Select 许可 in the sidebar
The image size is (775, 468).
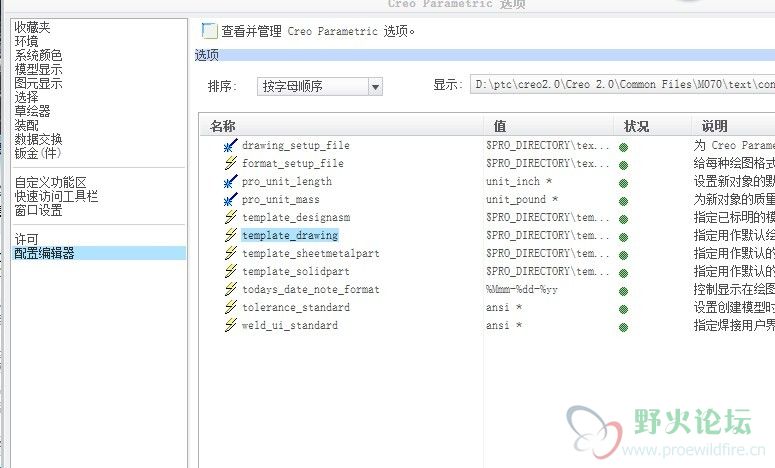tap(26, 239)
